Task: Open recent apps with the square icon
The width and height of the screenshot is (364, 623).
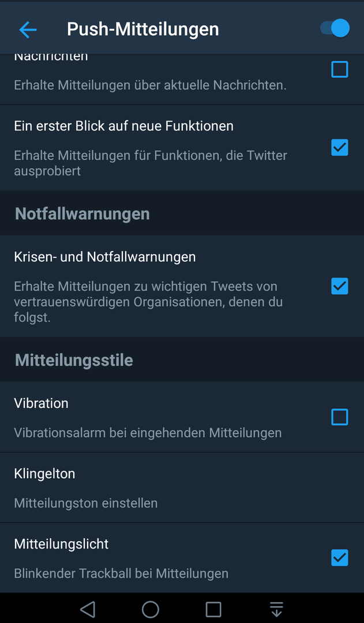Action: coord(213,609)
